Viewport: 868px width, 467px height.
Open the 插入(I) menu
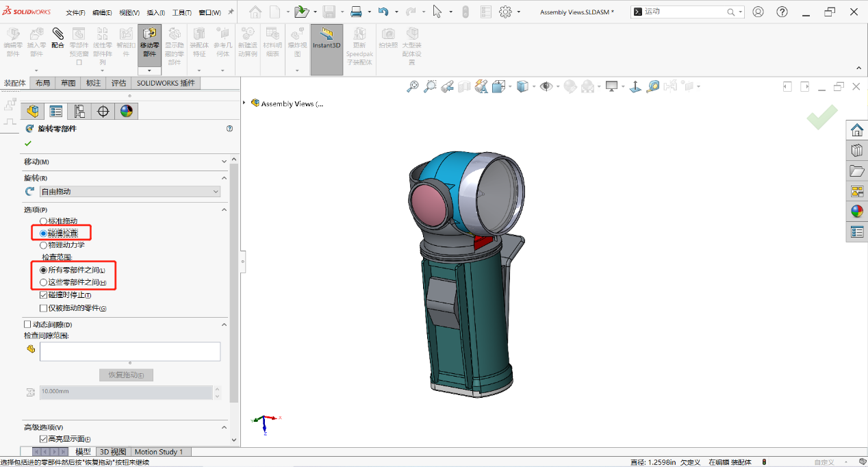[155, 12]
